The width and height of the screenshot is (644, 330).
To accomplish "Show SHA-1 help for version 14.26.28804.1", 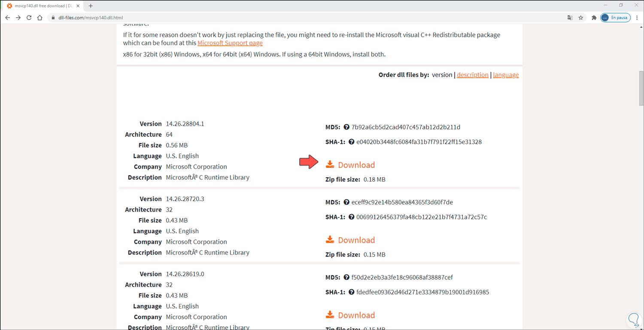I will (351, 142).
